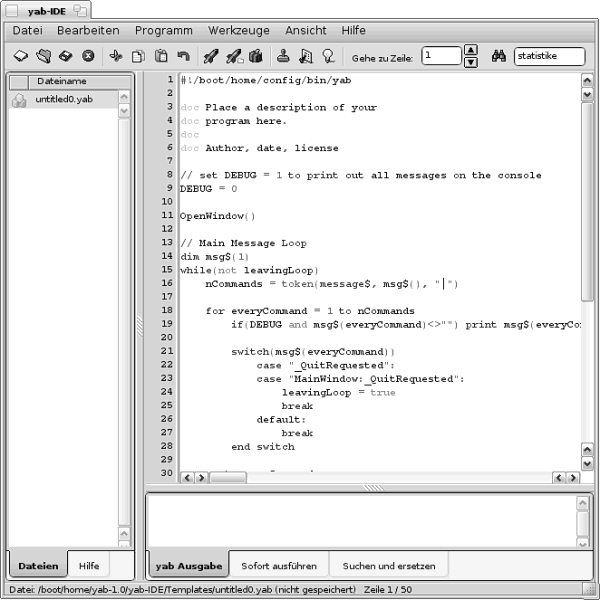The image size is (600, 600).
Task: Switch to the Hilfe tab in the side panel
Action: [90, 566]
